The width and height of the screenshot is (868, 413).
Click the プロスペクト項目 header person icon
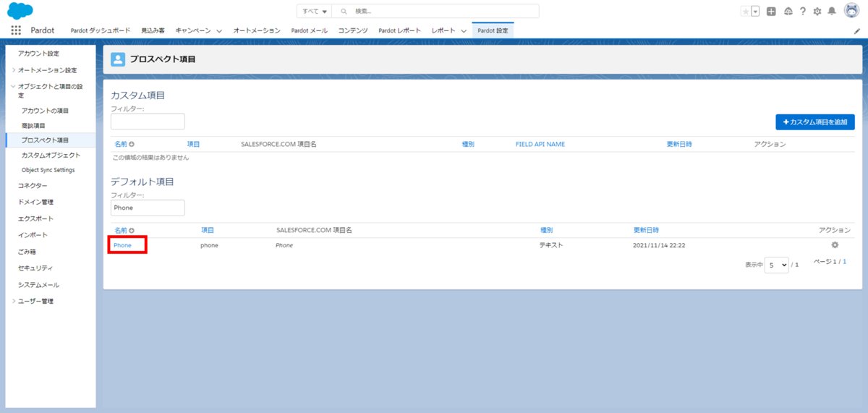(x=118, y=59)
